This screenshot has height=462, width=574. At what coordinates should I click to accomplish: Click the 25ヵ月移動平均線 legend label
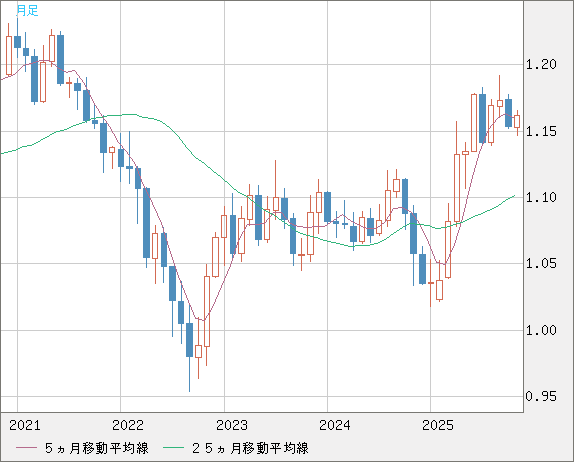(x=250, y=448)
